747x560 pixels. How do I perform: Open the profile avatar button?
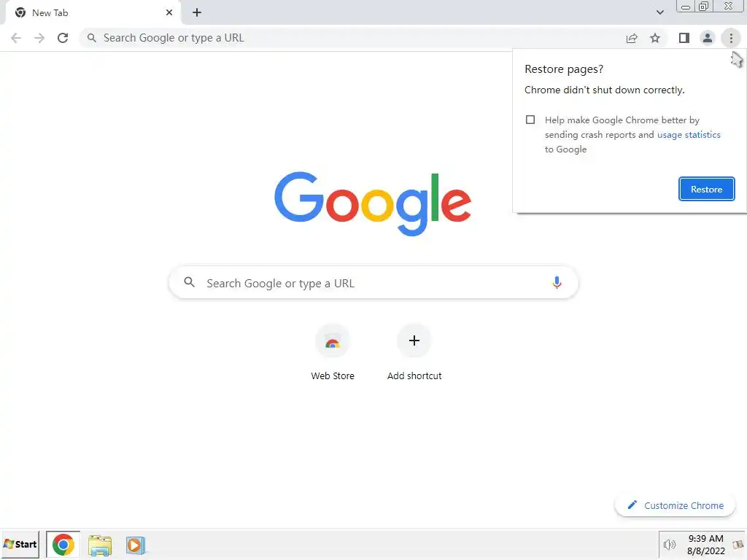708,38
